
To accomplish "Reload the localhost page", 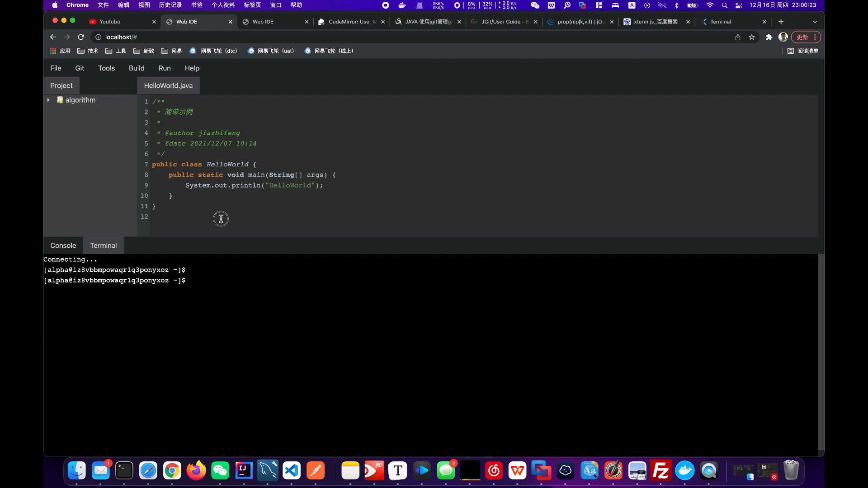I will click(81, 37).
